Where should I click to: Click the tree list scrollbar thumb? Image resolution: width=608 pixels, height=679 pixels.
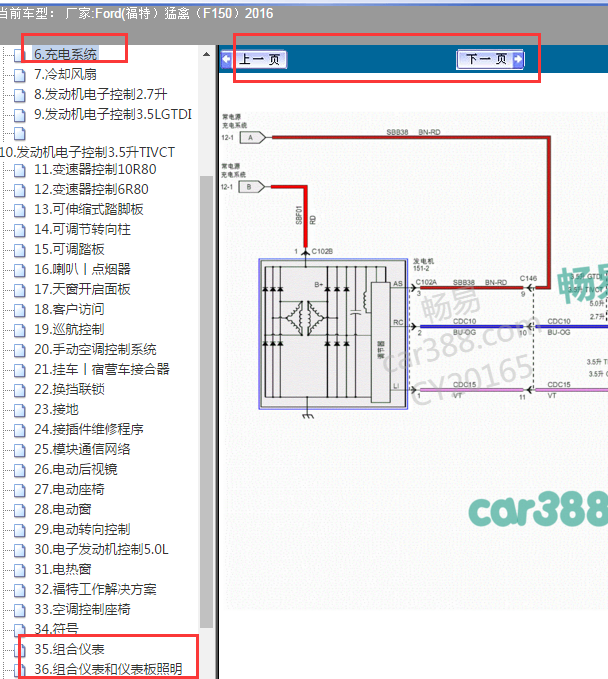207,401
